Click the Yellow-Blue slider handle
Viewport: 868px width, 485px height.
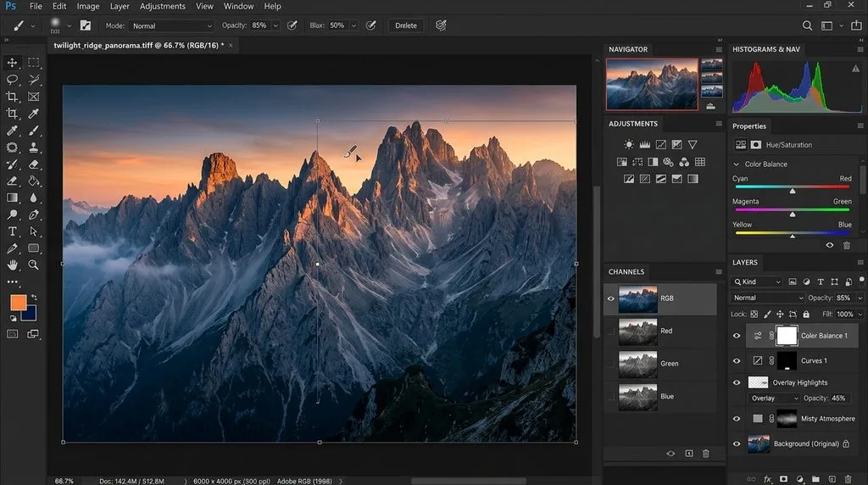[x=793, y=237]
